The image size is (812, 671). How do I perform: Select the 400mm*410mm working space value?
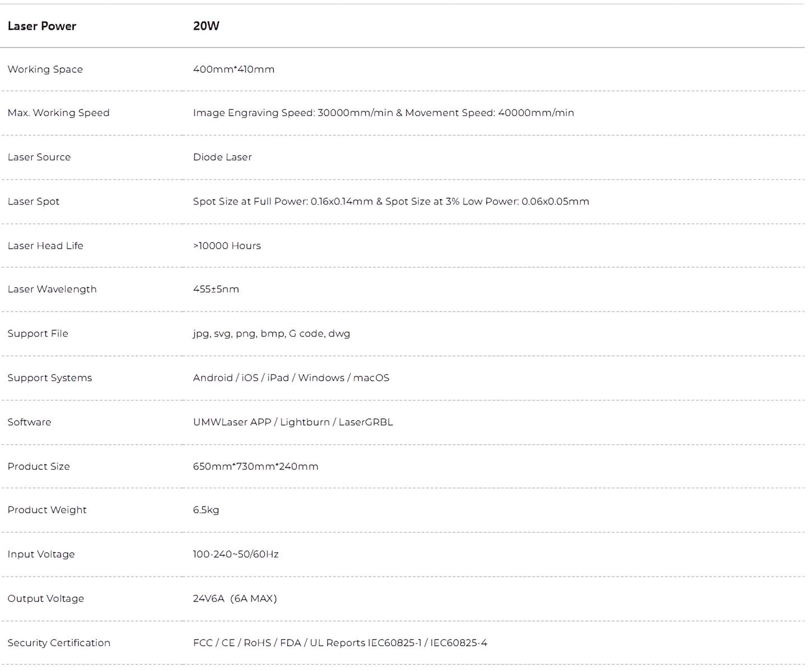click(x=234, y=69)
